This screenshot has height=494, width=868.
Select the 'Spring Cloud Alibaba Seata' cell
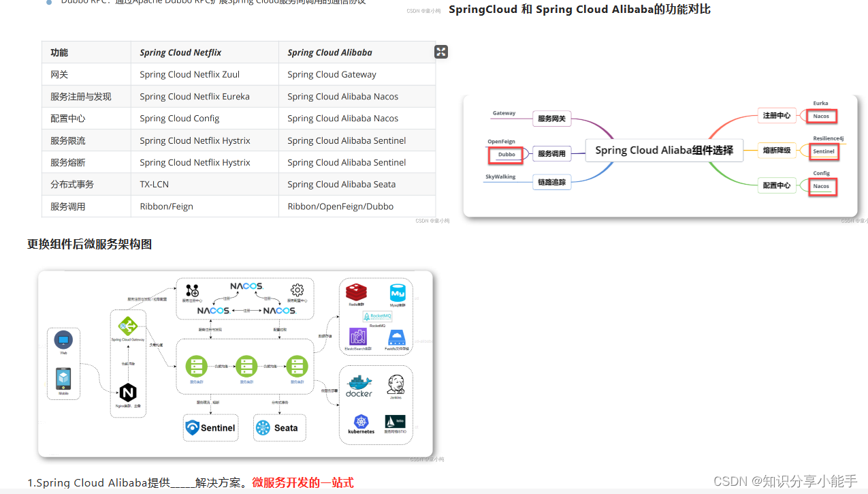coord(357,184)
